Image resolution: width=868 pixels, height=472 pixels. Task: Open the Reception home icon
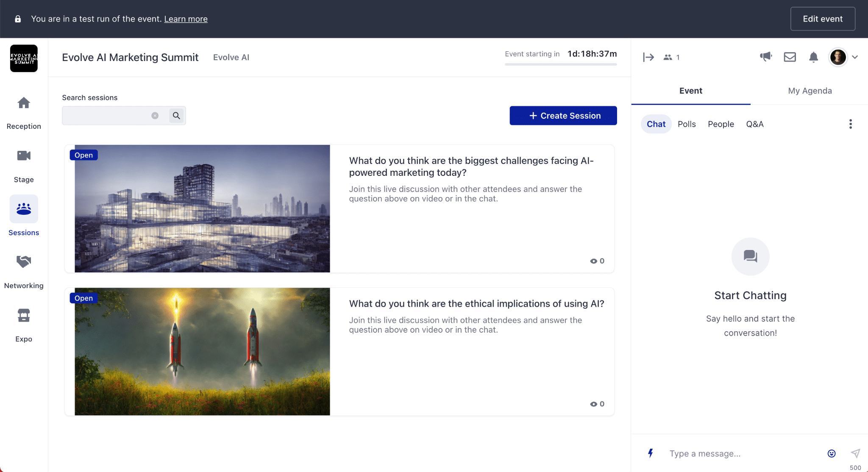coord(24,103)
